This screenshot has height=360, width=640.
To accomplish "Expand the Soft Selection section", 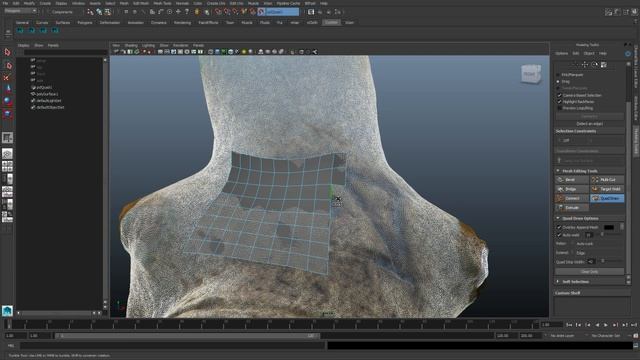I will [558, 282].
